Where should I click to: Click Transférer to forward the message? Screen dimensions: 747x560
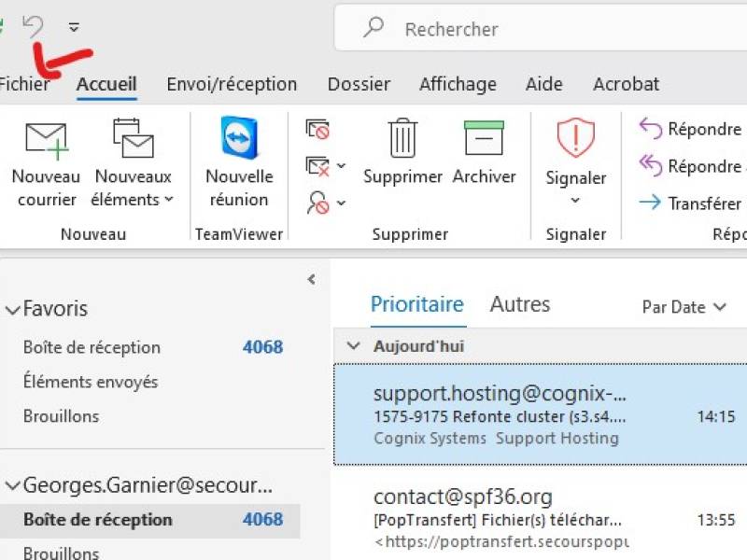point(690,203)
